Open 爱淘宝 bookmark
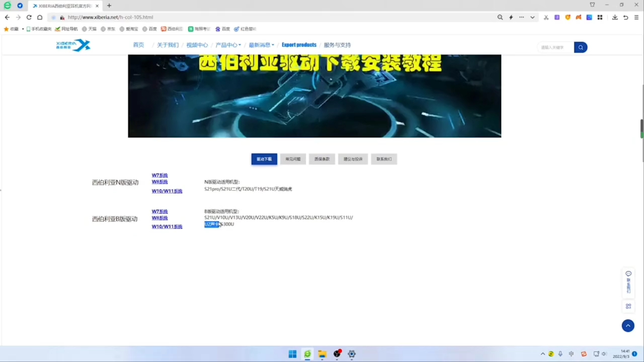This screenshot has width=644, height=362. (x=129, y=29)
